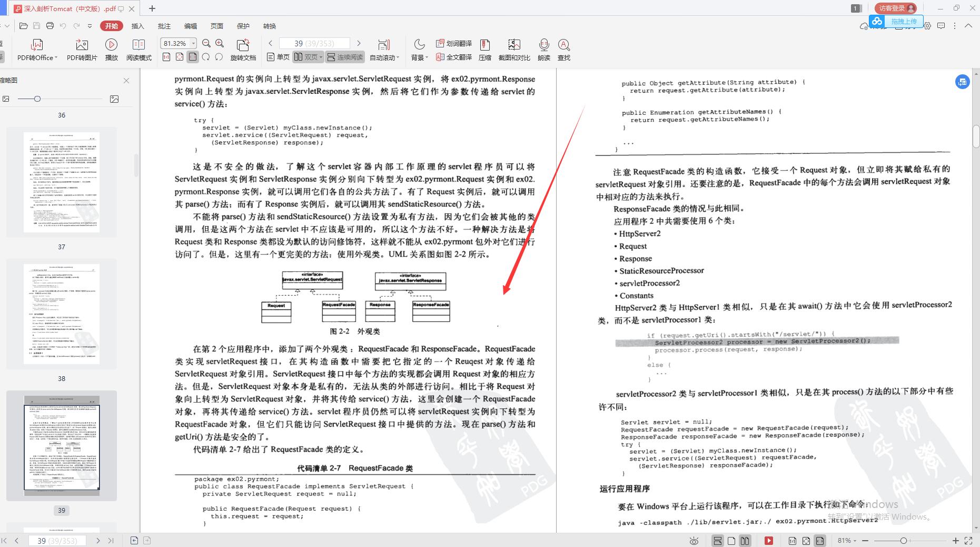Click the document vertical scrollbar thumb
Screen dimensions: 980x547
coord(976,136)
